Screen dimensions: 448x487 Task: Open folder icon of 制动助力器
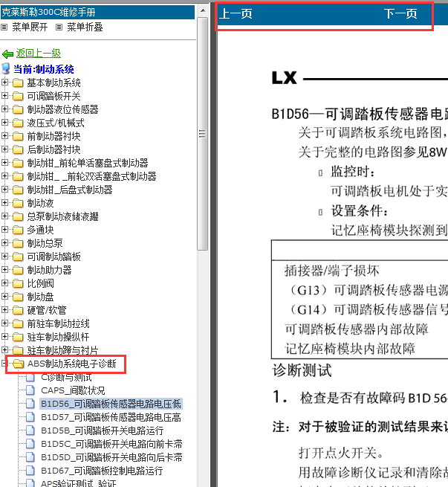tap(18, 270)
